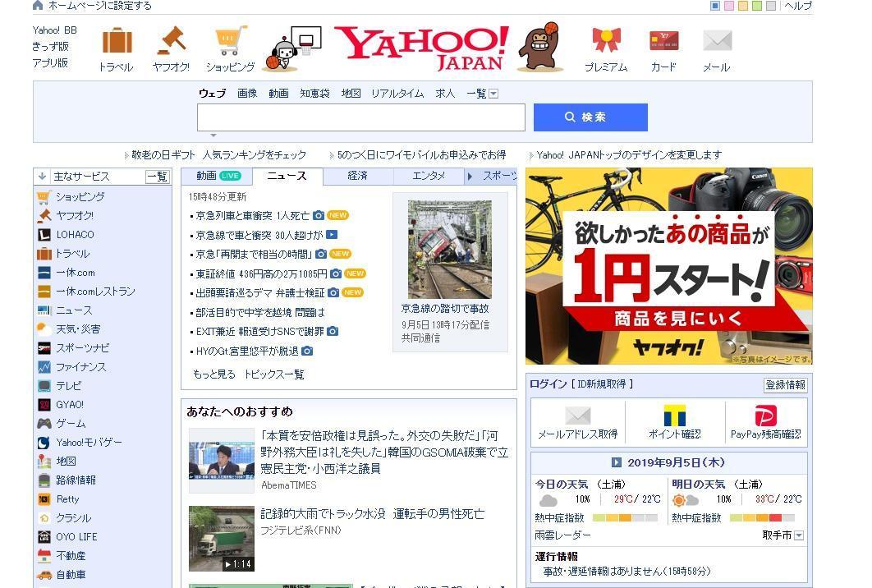Click the 地図 map icon in sidebar

[44, 462]
